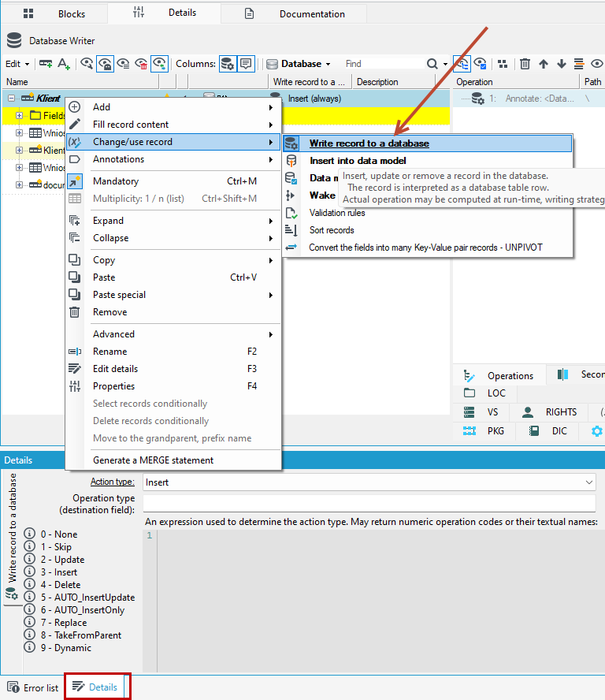Click Remove in the context menu

[x=173, y=312]
